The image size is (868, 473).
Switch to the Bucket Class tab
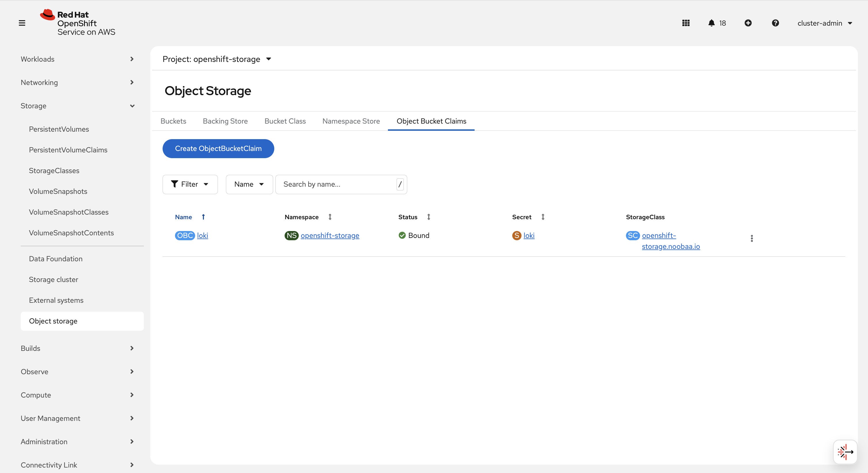coord(285,121)
